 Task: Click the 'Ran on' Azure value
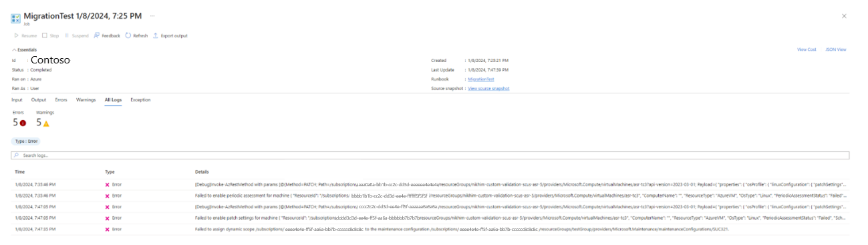[35, 79]
